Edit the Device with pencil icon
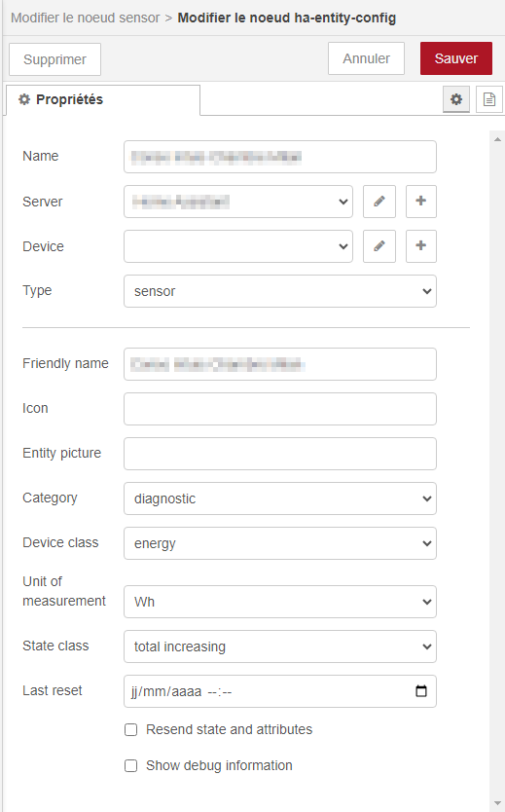This screenshot has height=812, width=505. (x=379, y=246)
